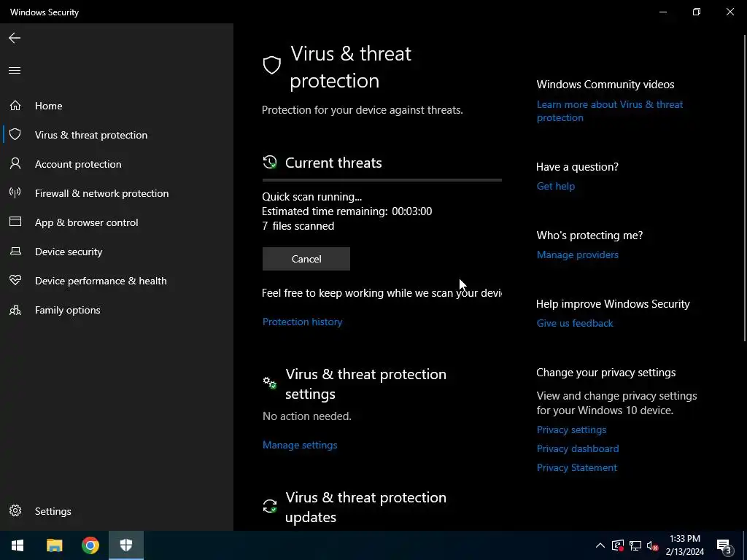This screenshot has width=747, height=560.
Task: Open the hamburger navigation menu
Action: pos(15,71)
